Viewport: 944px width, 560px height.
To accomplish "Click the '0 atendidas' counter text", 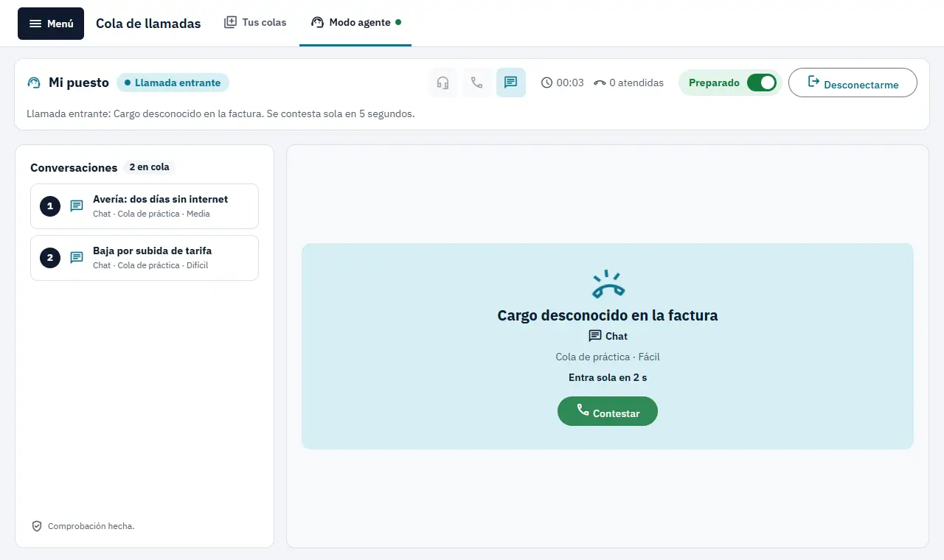I will click(x=636, y=83).
